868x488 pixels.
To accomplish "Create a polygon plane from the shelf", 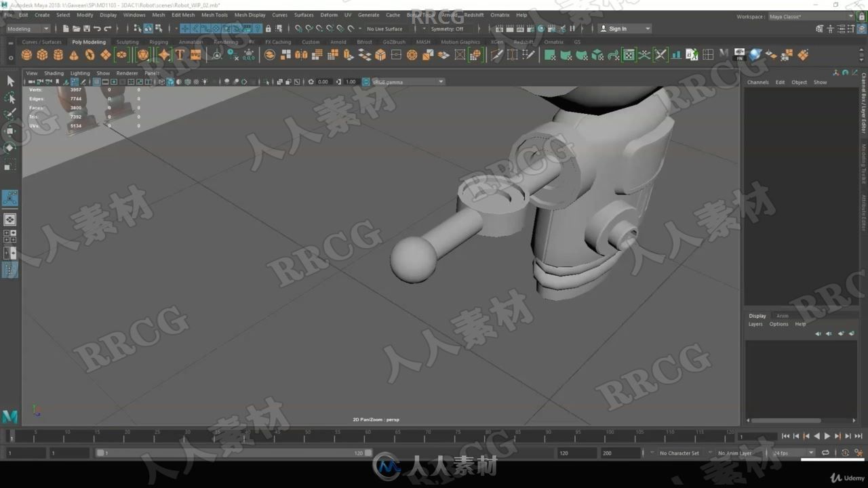I will pyautogui.click(x=105, y=55).
